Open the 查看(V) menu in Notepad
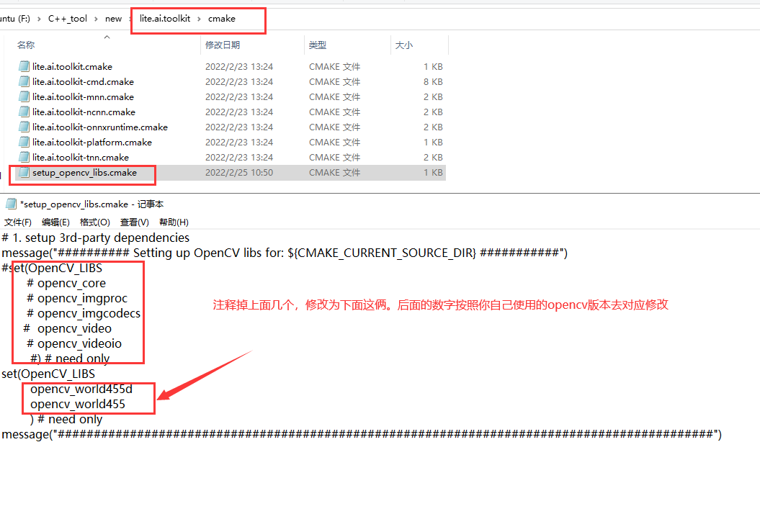This screenshot has height=532, width=760. pos(134,222)
